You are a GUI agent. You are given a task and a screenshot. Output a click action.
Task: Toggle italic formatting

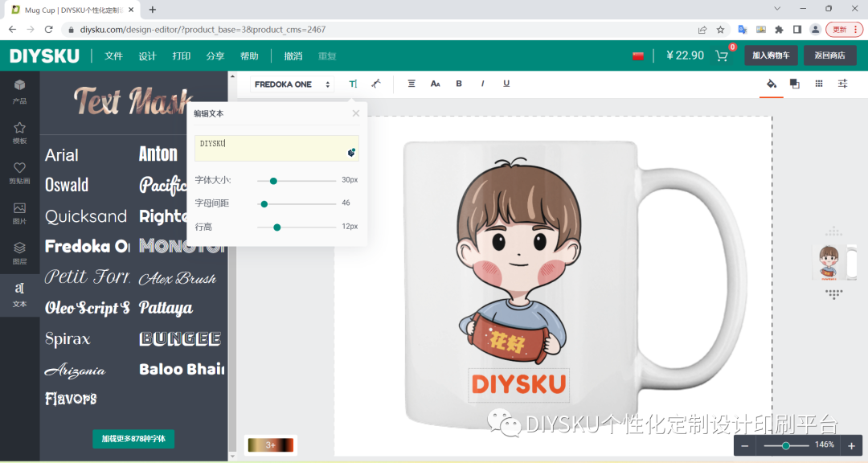click(x=483, y=84)
